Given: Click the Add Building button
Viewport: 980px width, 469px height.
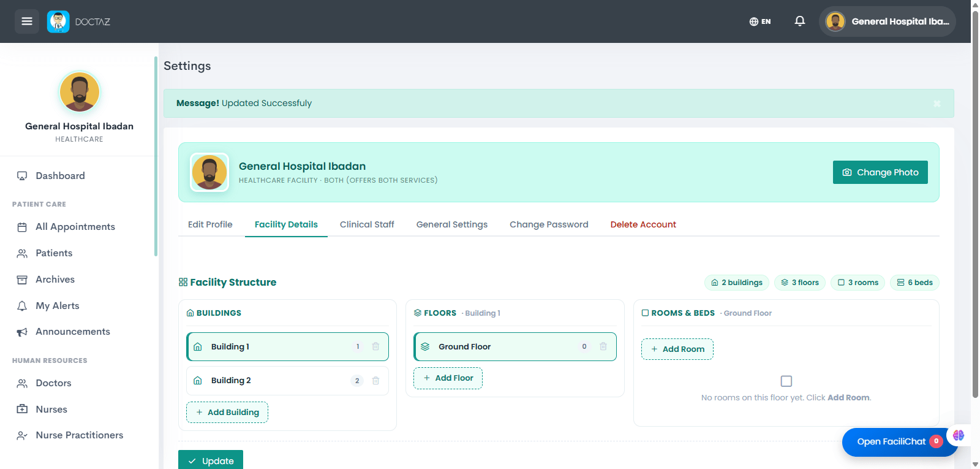Looking at the screenshot, I should tap(227, 413).
